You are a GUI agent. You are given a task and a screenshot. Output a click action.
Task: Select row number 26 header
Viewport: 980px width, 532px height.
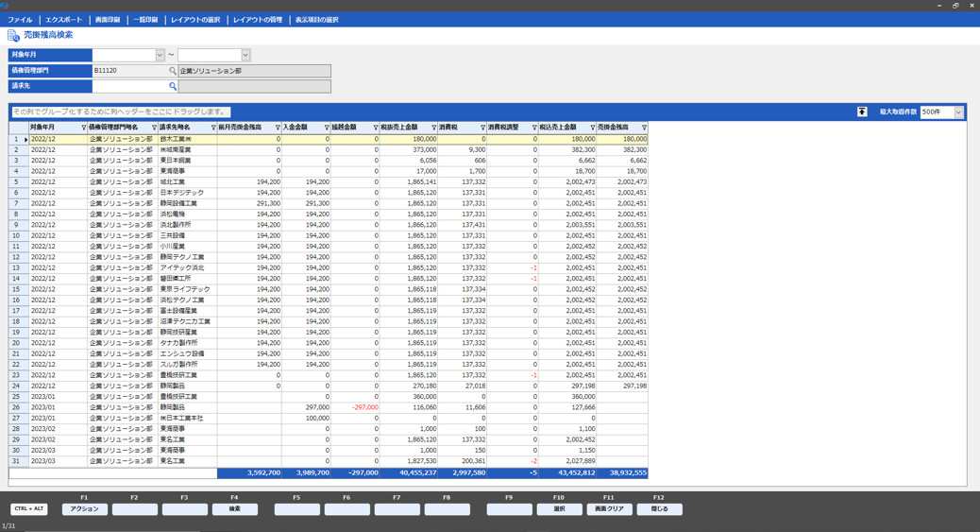click(x=18, y=407)
